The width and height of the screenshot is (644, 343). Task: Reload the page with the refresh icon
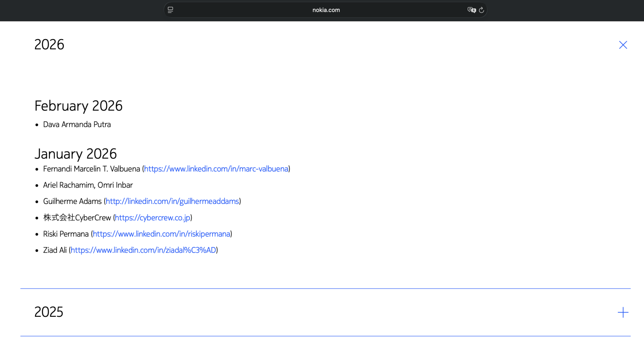(x=481, y=10)
